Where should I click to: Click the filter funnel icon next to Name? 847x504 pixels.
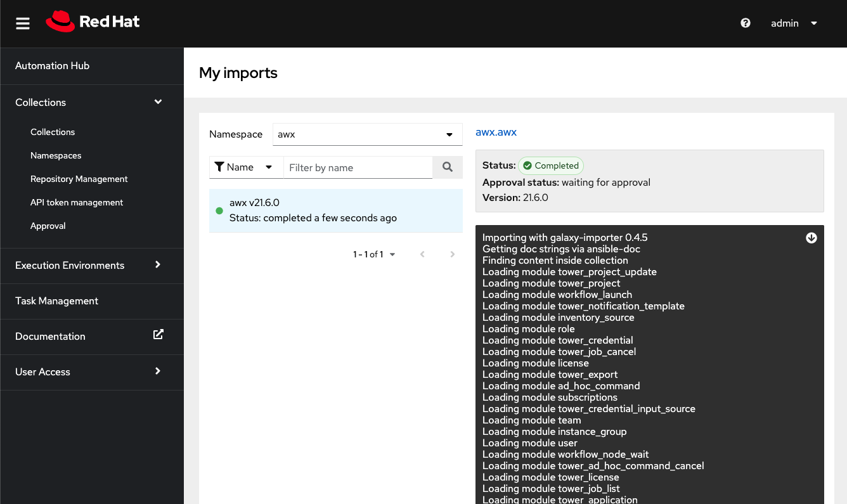coord(221,167)
